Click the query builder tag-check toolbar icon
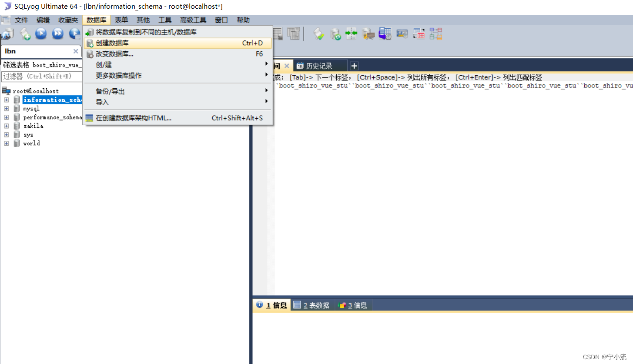The width and height of the screenshot is (633, 364). click(319, 34)
